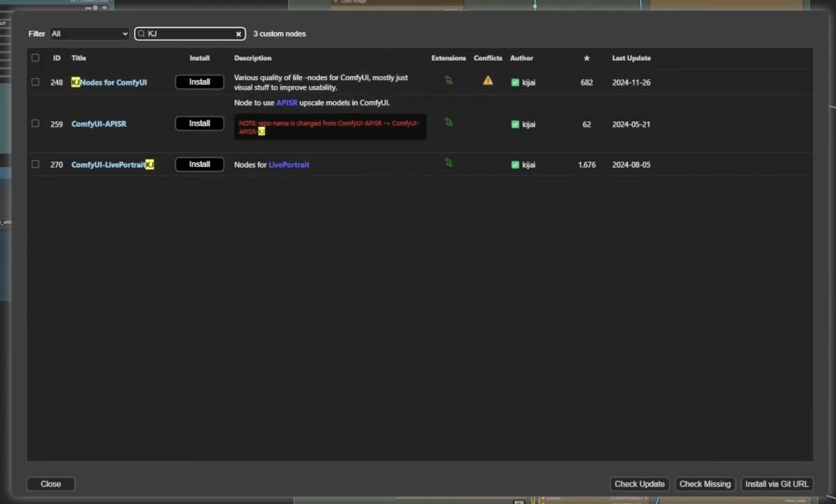Open the Filter All dropdown
Screen dimensions: 836x504
(x=90, y=34)
